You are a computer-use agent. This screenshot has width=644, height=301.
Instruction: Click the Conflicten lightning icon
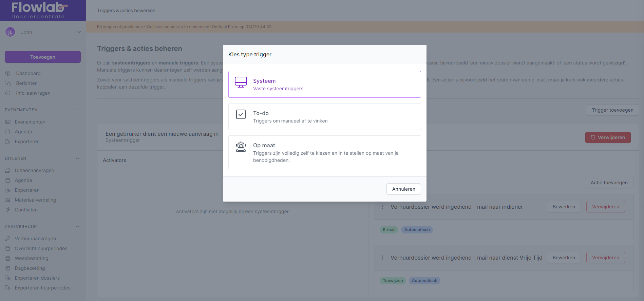[x=8, y=210]
